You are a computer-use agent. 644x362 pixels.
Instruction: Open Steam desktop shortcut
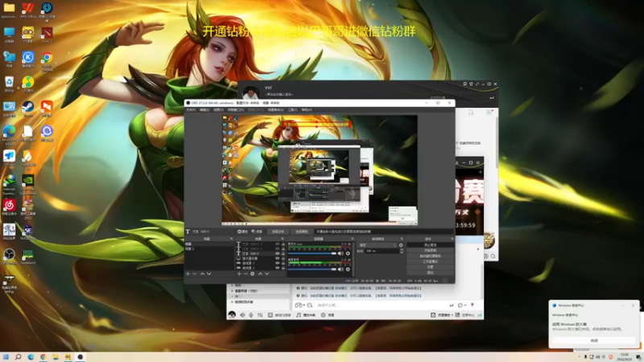(28, 109)
